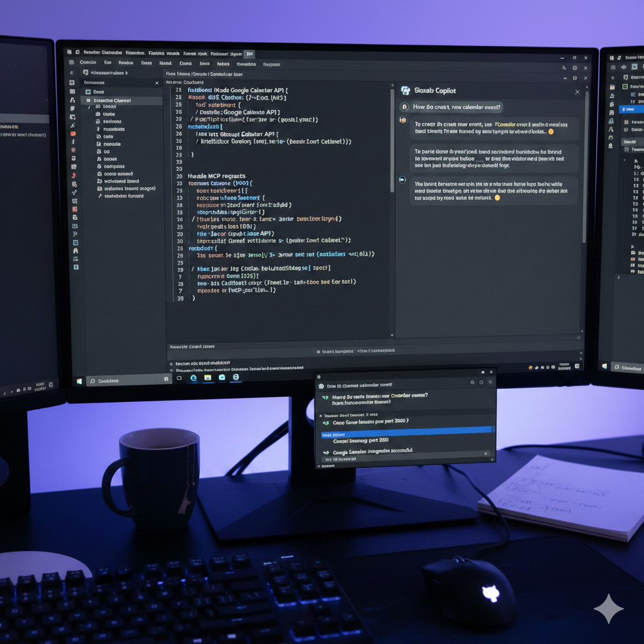Click the Copilot logo in chat panel header

tap(406, 91)
